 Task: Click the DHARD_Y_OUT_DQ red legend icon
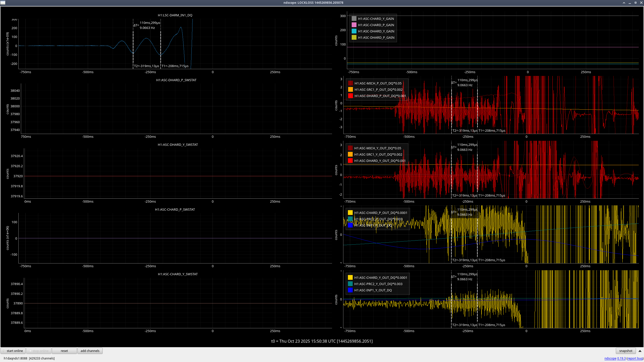click(x=350, y=161)
